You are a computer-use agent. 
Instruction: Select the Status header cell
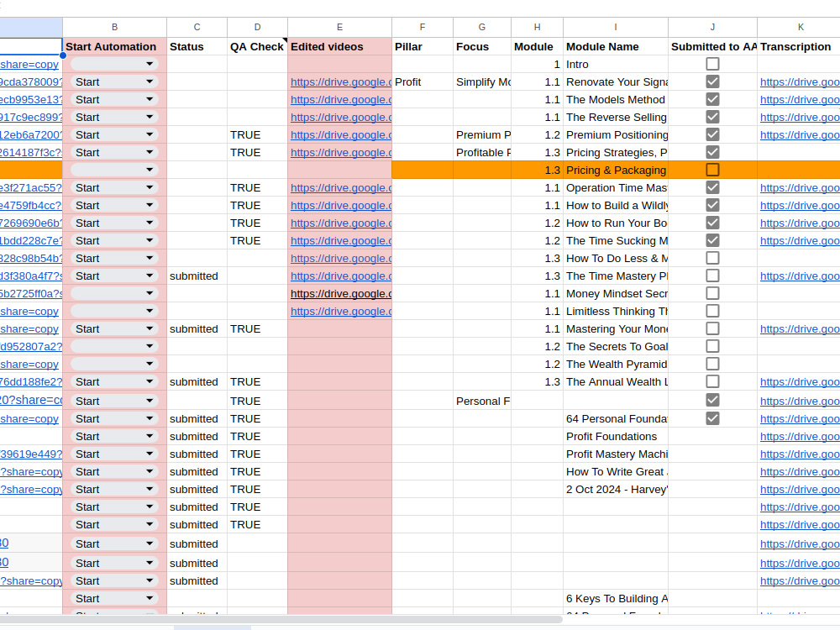(197, 46)
